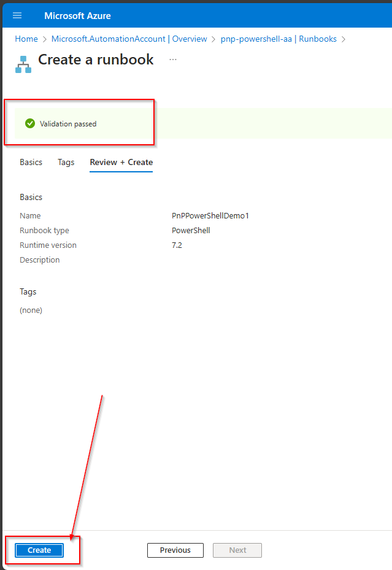Switch to the Basics tab
The image size is (392, 570).
(31, 162)
